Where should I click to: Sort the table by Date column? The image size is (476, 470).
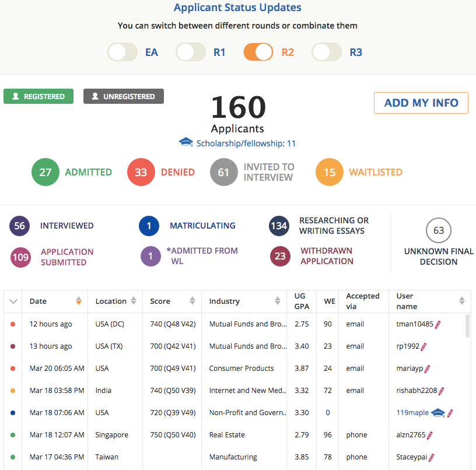(79, 301)
